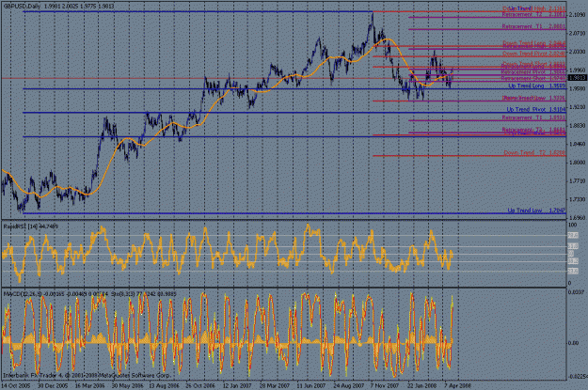Screen dimensions: 588x390
Task: Click the 28 Mar 2007 date label
Action: coord(275,385)
